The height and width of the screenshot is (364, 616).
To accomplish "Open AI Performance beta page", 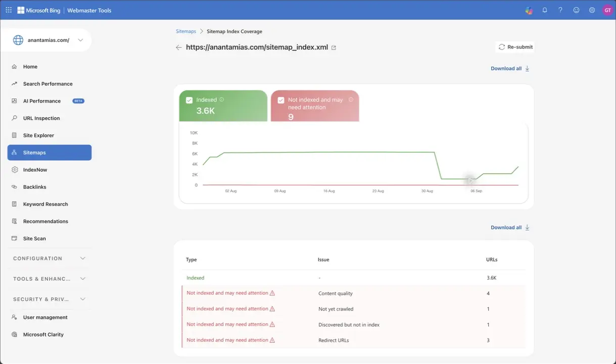I will 50,101.
